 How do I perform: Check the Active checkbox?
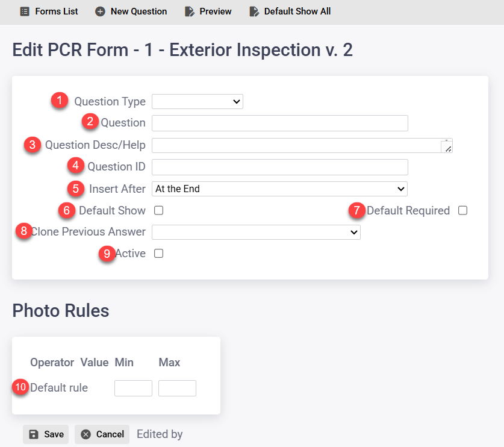tap(158, 254)
